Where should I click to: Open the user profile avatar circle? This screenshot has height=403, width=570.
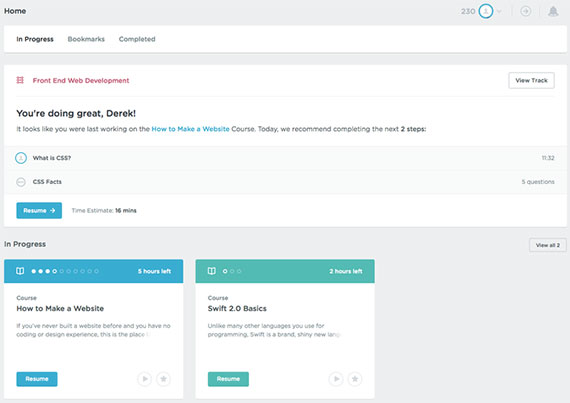pos(486,11)
